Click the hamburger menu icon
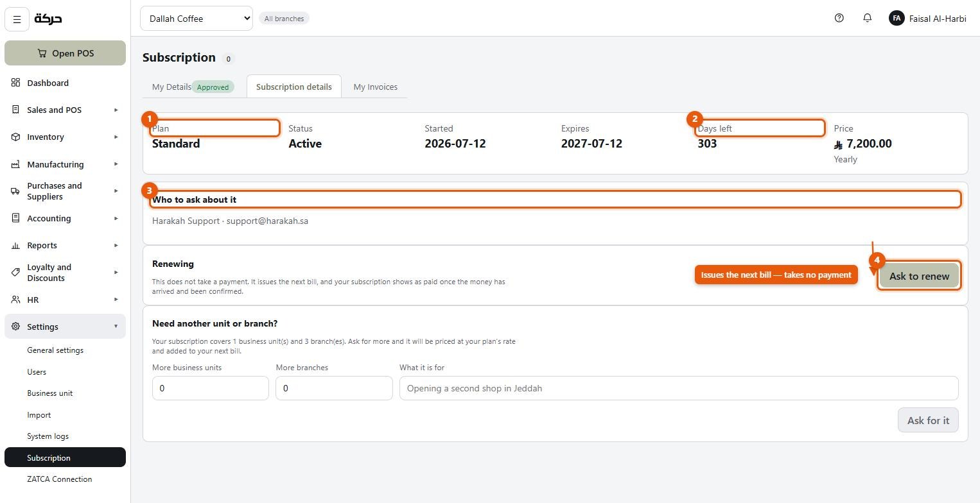The image size is (980, 503). coord(17,19)
